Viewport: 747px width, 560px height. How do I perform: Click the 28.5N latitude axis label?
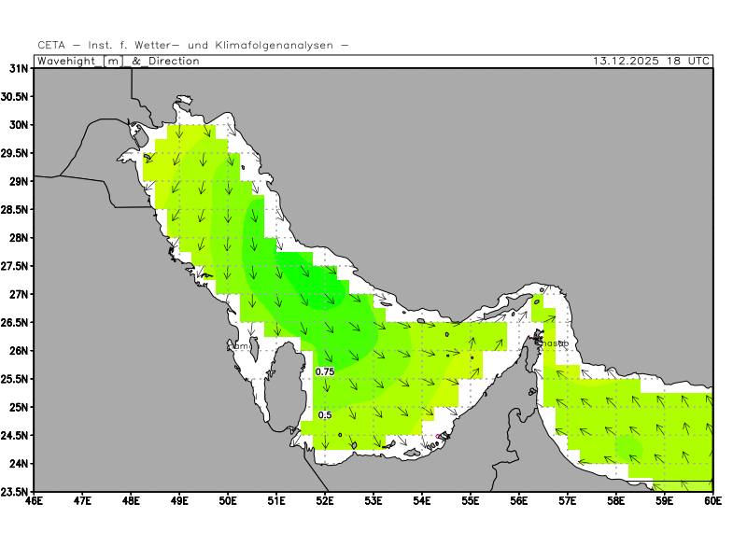point(14,209)
